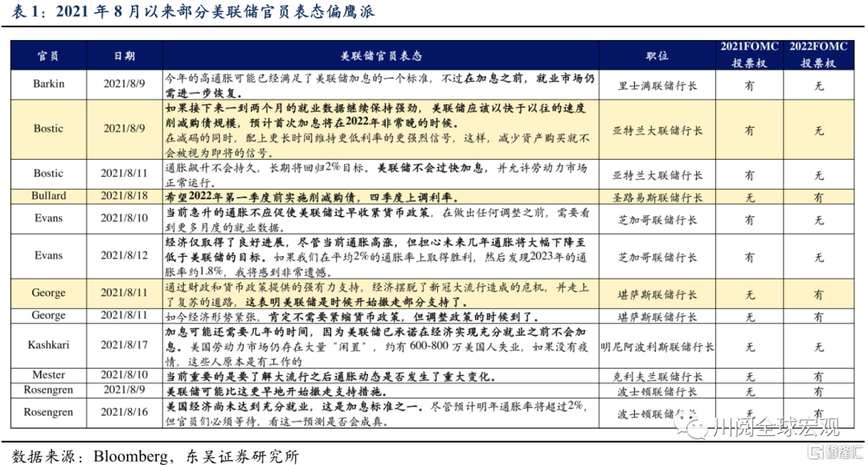Click the 2021/8/9 date in Rosengren's row
Image resolution: width=868 pixels, height=465 pixels.
tap(125, 390)
